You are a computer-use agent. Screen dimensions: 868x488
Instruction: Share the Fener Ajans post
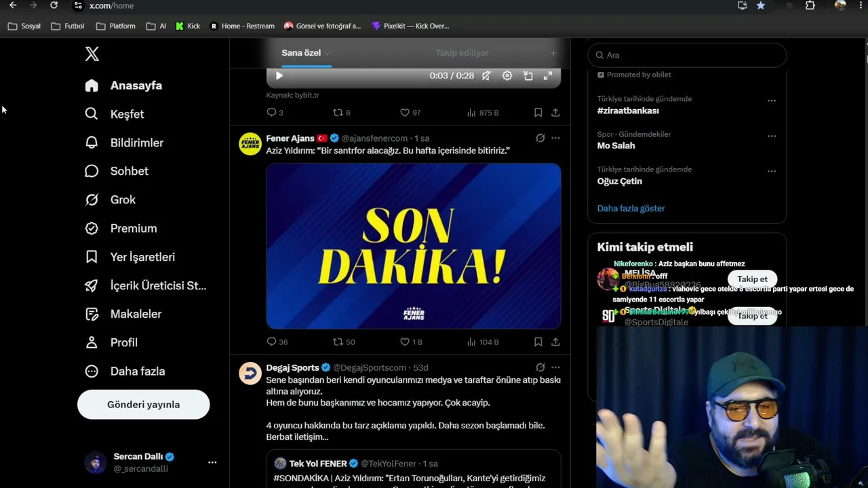coord(555,342)
